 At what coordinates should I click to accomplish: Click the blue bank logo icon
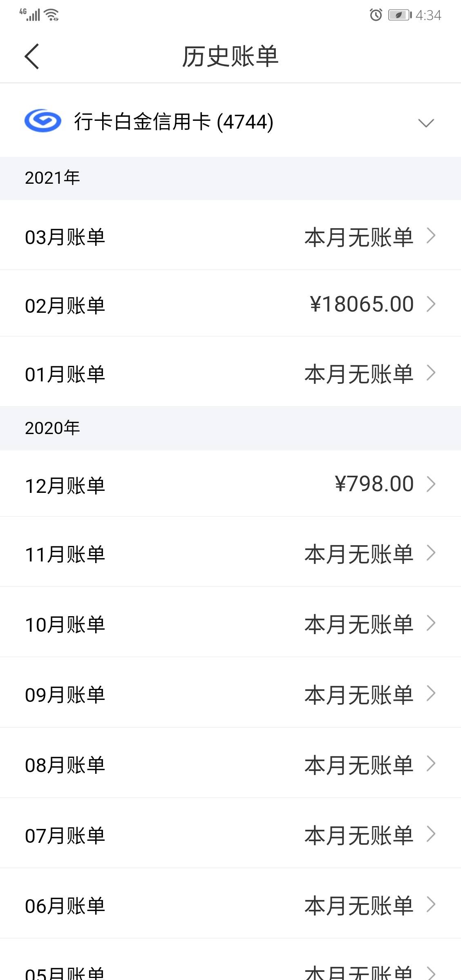43,121
